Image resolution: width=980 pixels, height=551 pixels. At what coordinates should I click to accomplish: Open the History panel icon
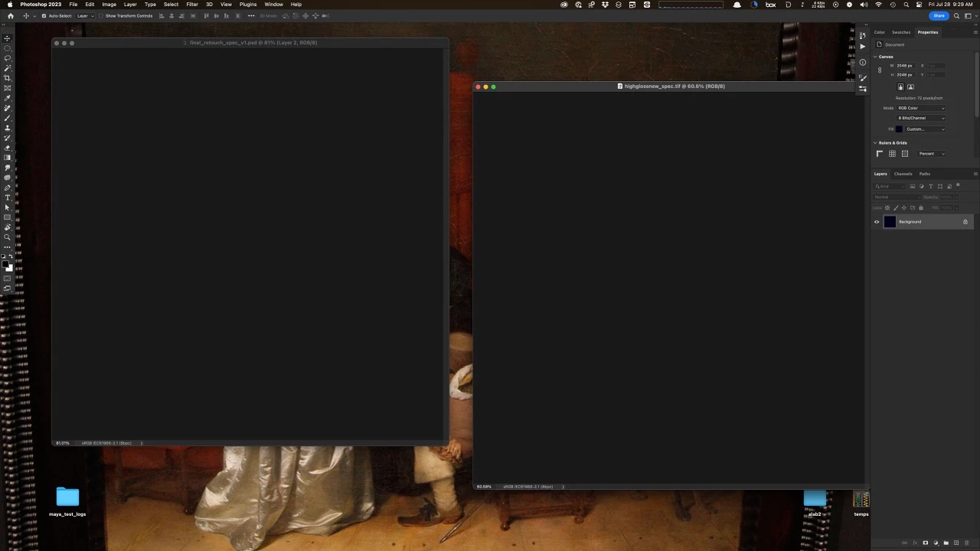(863, 36)
